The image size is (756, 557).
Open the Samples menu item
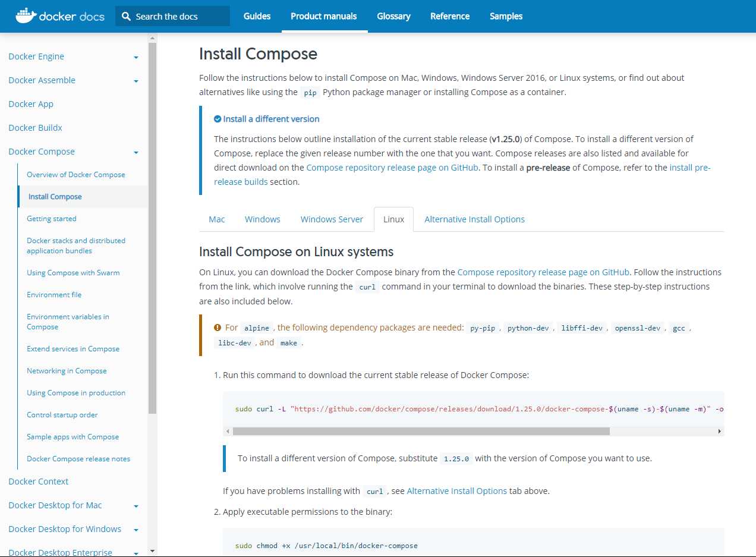[x=506, y=16]
